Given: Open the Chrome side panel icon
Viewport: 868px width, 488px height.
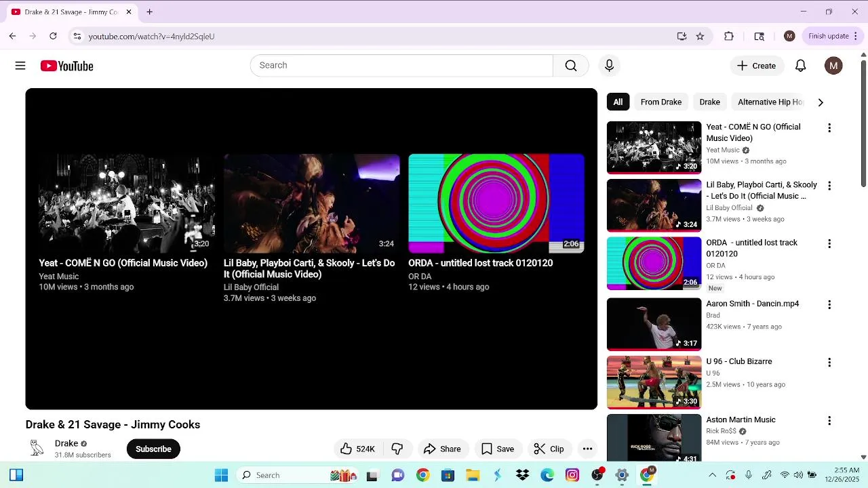Looking at the screenshot, I should pos(759,36).
